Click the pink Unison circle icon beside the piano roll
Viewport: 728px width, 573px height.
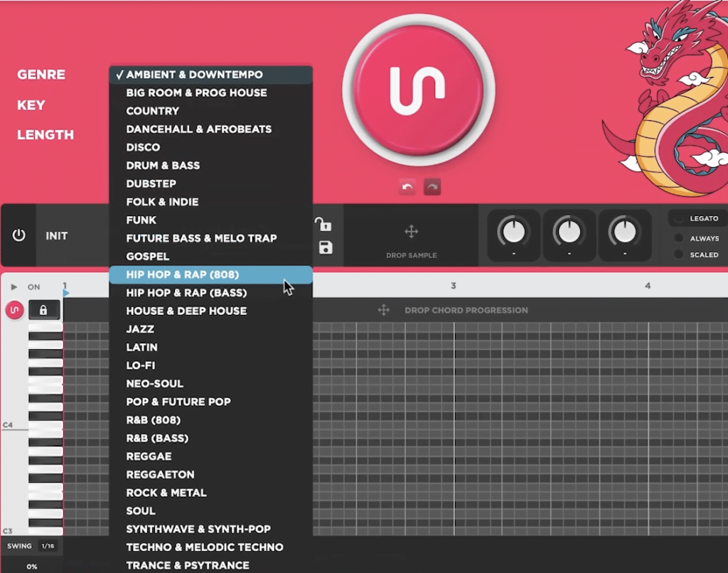pos(14,309)
